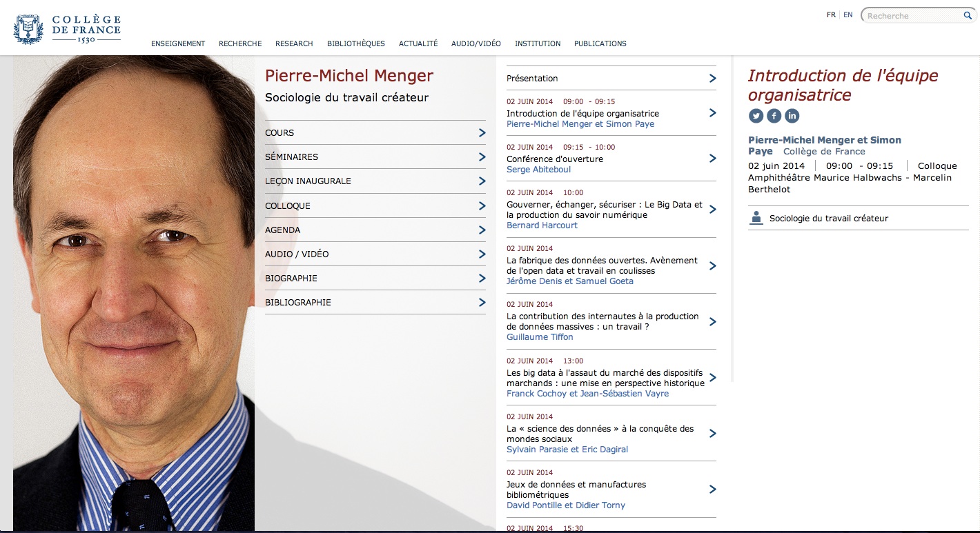Click the Collège de France logo
The height and width of the screenshot is (533, 980).
tap(67, 29)
